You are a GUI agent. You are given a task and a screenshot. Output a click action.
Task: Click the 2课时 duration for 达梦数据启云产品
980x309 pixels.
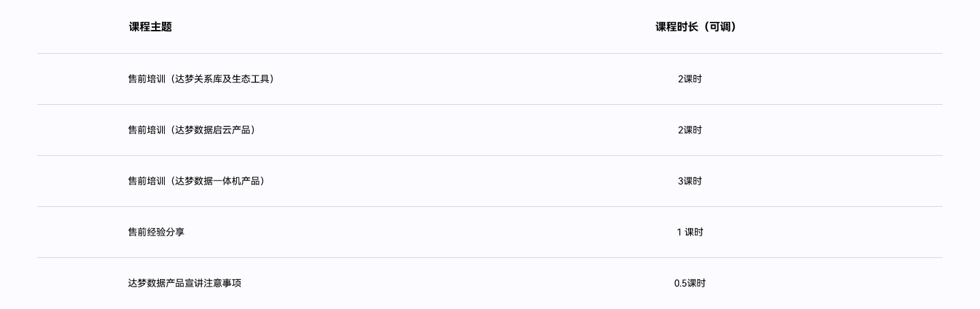(x=689, y=130)
